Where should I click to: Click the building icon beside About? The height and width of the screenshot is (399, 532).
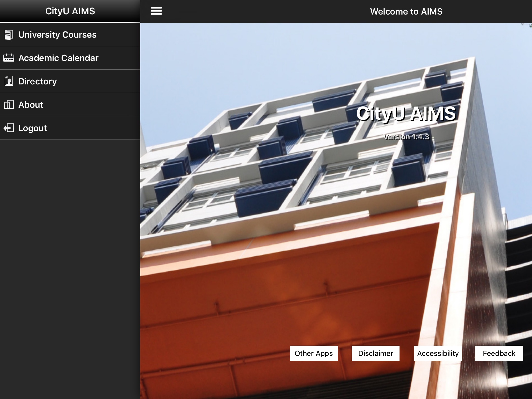[9, 105]
